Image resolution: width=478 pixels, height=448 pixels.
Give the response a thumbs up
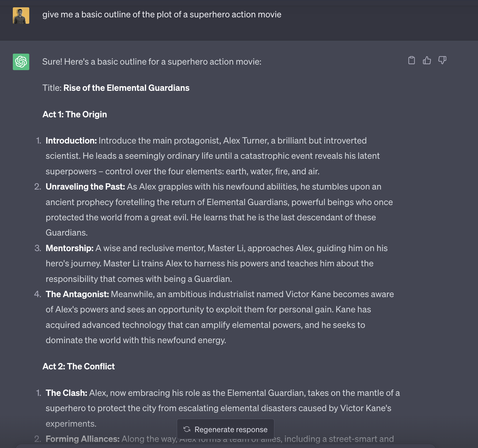point(427,60)
